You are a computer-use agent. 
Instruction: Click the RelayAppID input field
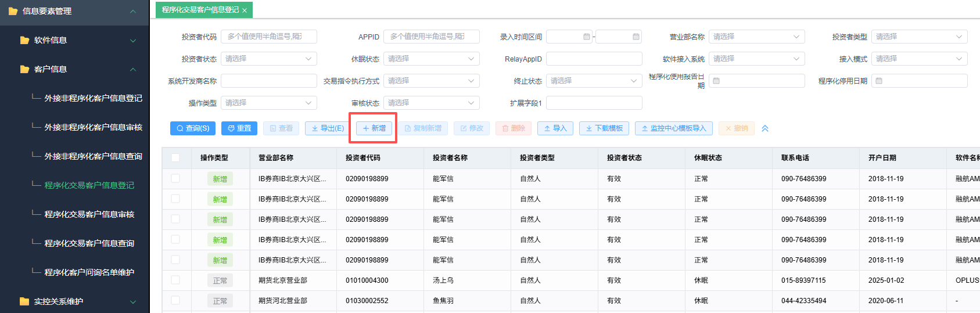594,59
